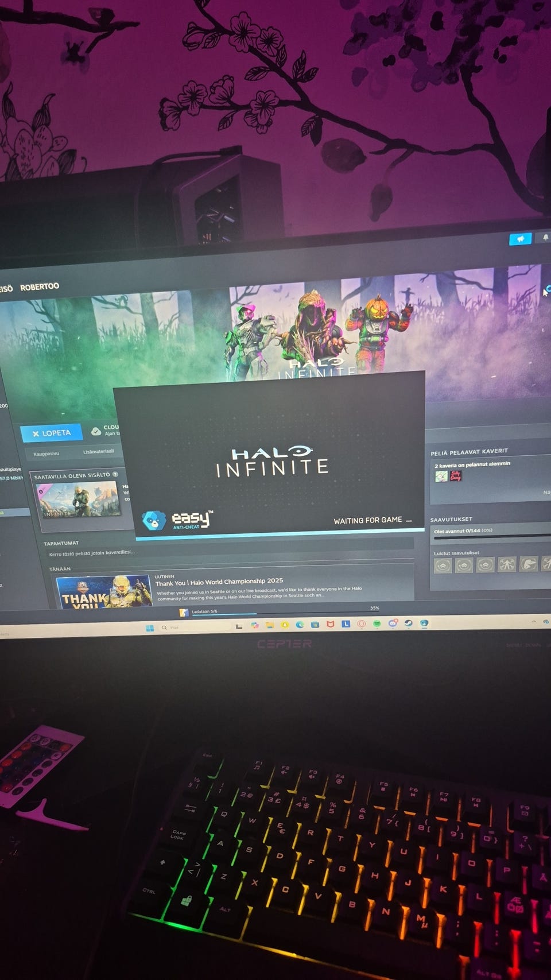The height and width of the screenshot is (980, 551).
Task: Click the Windows taskbar search box
Action: [194, 627]
